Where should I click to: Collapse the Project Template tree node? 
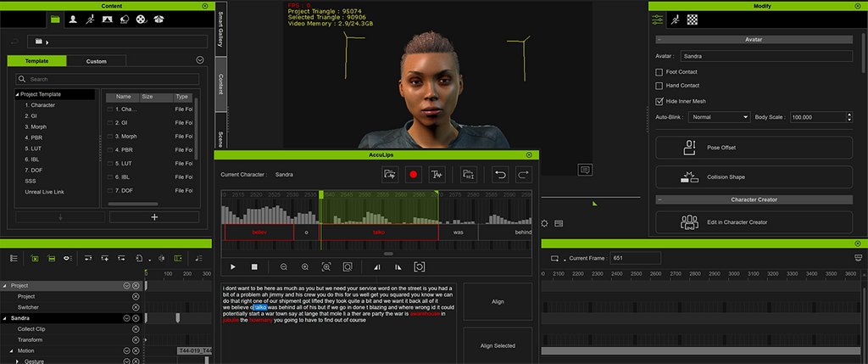point(16,94)
